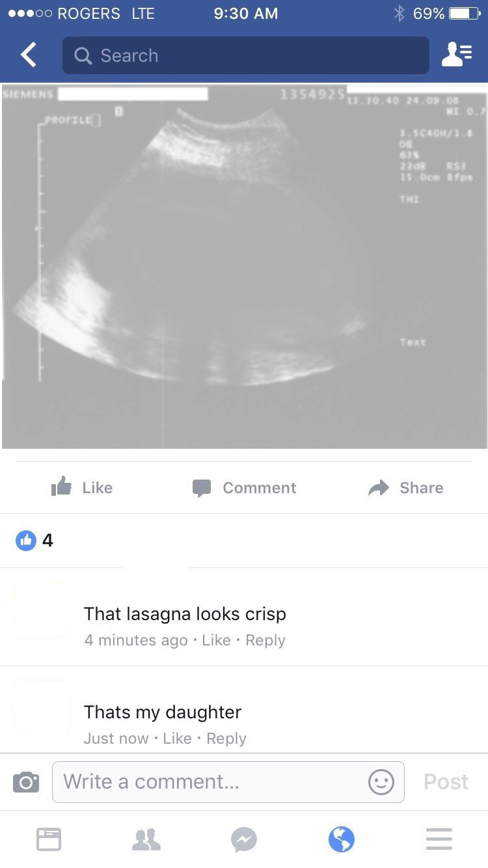Open the ultrasound image full view
Viewport: 488px width, 868px height.
(x=244, y=266)
